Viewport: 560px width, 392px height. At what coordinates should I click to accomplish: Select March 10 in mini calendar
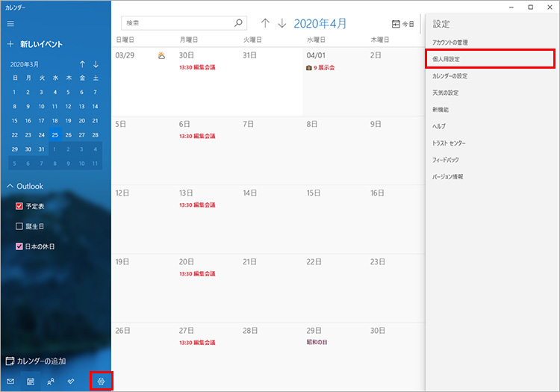pyautogui.click(x=41, y=106)
